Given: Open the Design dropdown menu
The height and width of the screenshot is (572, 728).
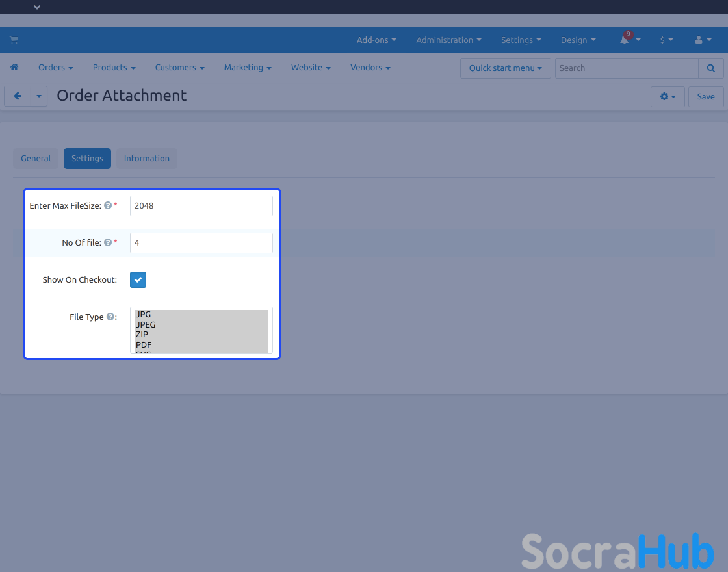Looking at the screenshot, I should coord(578,40).
